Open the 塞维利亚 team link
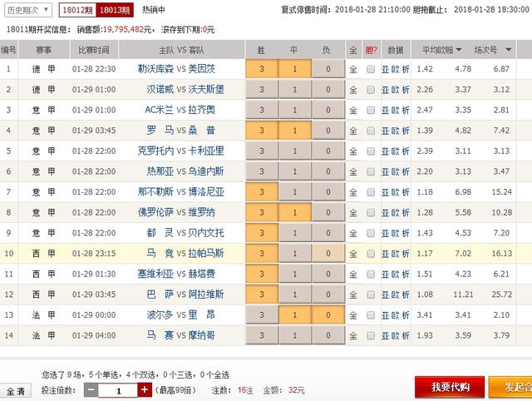 point(155,274)
